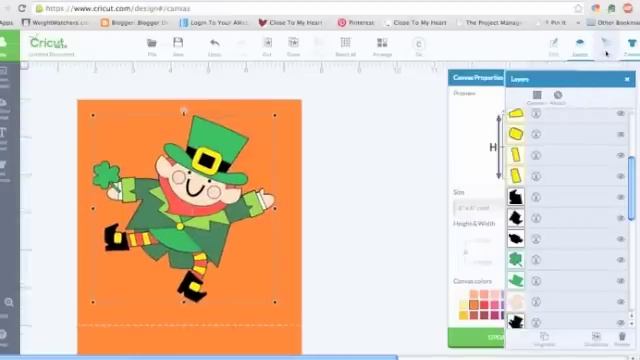Bookmark page with the star icon
Screen dimensions: 640x360
click(x=578, y=8)
